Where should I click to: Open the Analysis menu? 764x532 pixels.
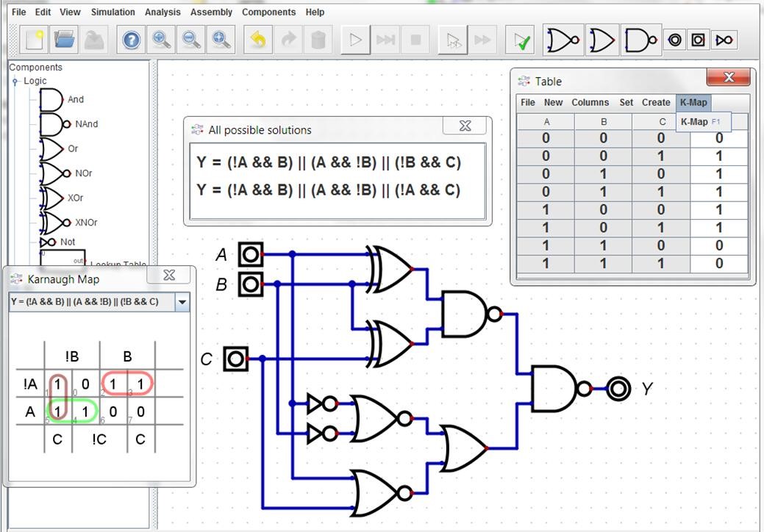coord(163,12)
